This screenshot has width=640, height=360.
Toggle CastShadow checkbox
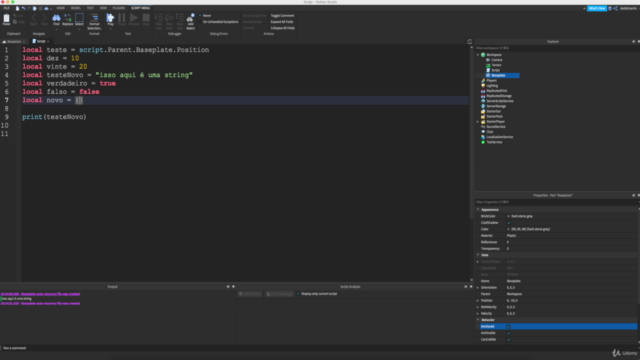(509, 223)
